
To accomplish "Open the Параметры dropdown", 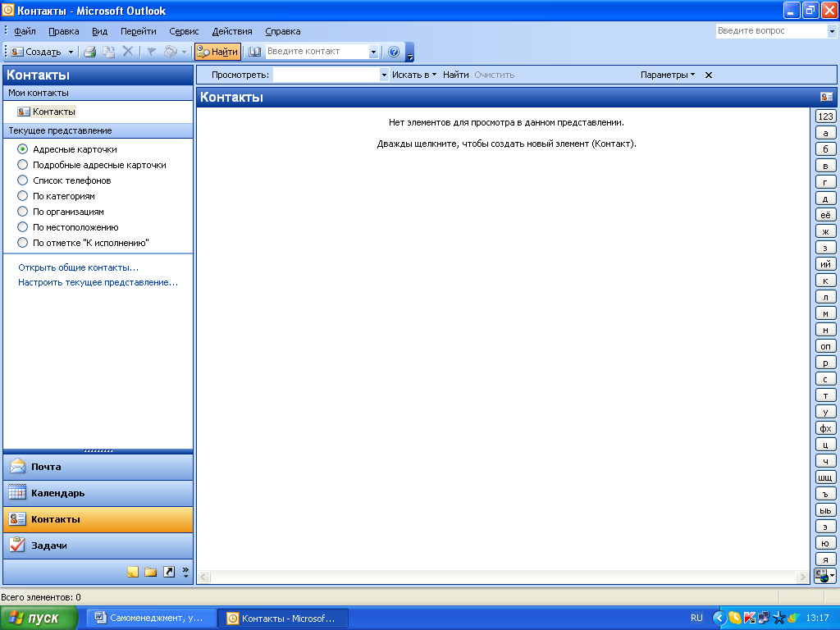I will click(x=668, y=75).
